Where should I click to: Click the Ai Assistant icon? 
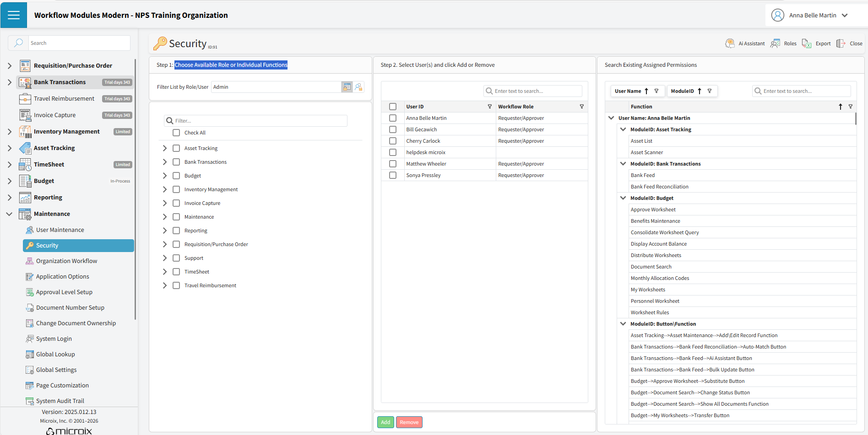click(730, 43)
